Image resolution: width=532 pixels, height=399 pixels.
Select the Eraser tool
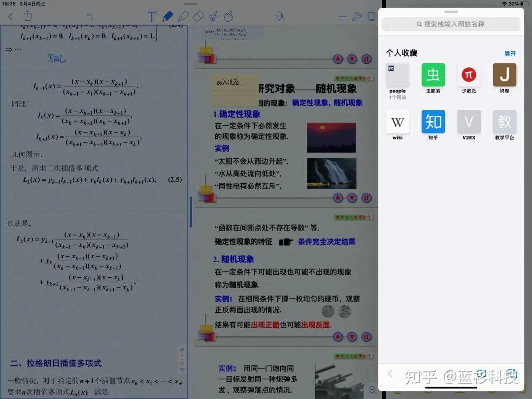pos(198,16)
